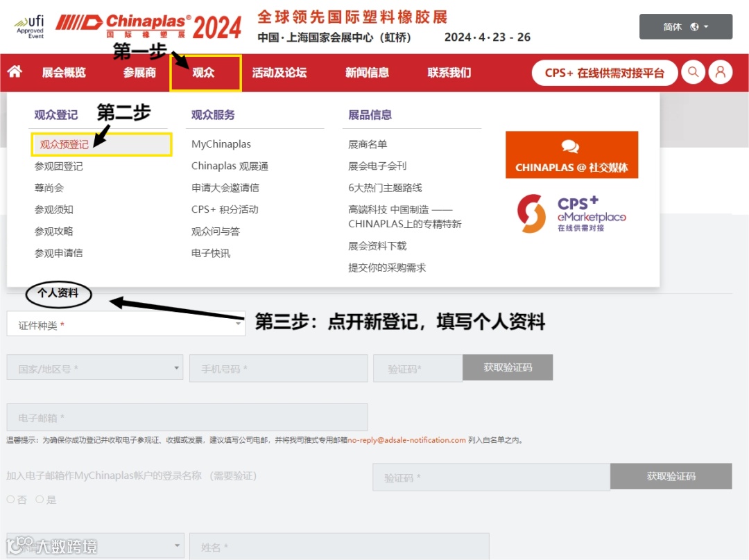Click the home icon in red navigation bar
749x560 pixels.
[x=15, y=71]
